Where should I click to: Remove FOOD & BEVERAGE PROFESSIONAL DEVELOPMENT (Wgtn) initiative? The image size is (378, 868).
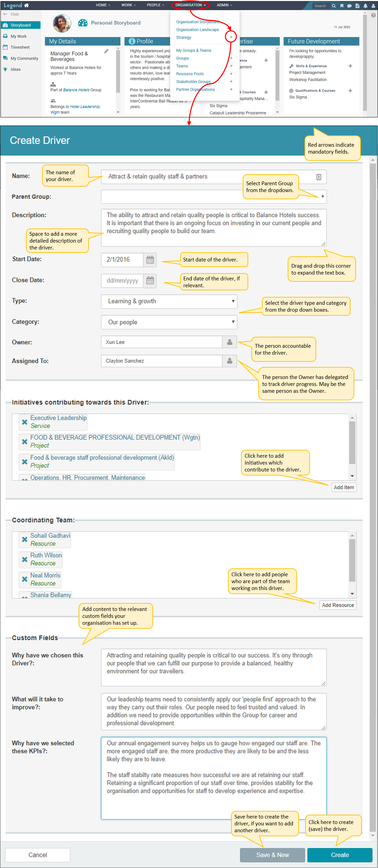click(25, 442)
